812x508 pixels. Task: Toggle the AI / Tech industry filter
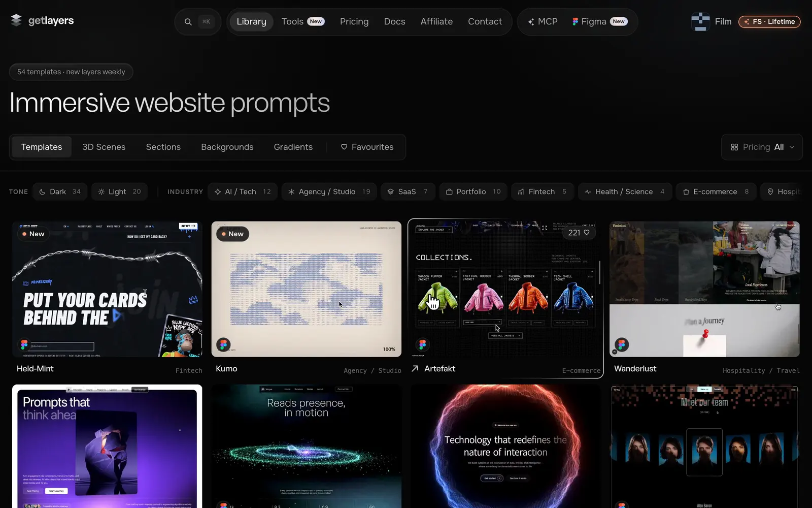click(243, 192)
